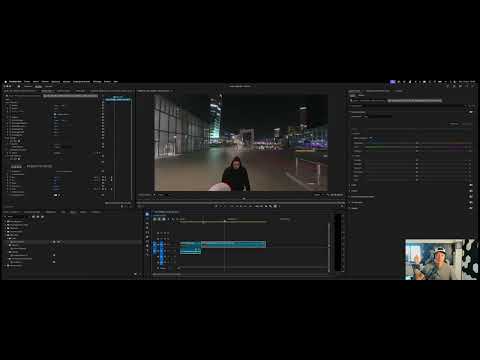
Task: Open the Graphics and Titles menu
Action: (81, 82)
